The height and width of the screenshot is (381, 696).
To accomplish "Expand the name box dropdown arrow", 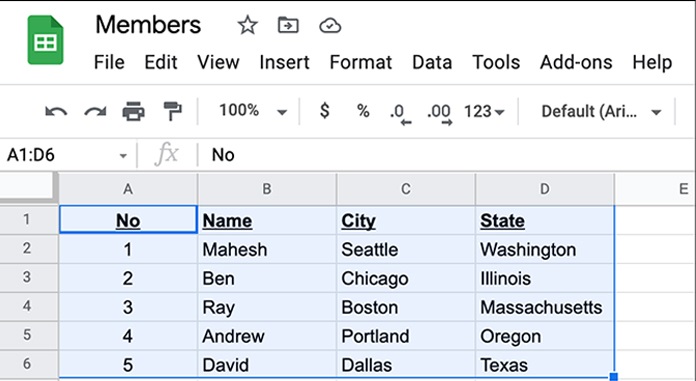I will tap(123, 156).
